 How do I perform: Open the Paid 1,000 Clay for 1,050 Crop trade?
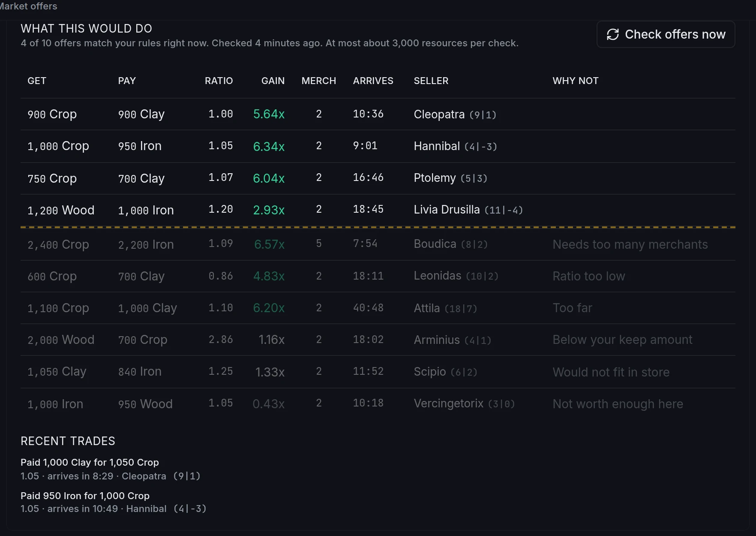point(90,462)
